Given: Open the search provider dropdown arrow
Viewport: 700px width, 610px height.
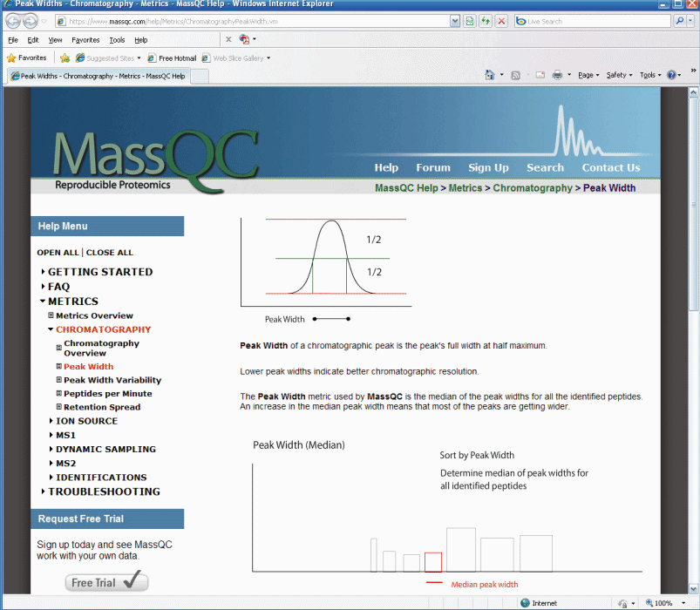Looking at the screenshot, I should point(690,21).
